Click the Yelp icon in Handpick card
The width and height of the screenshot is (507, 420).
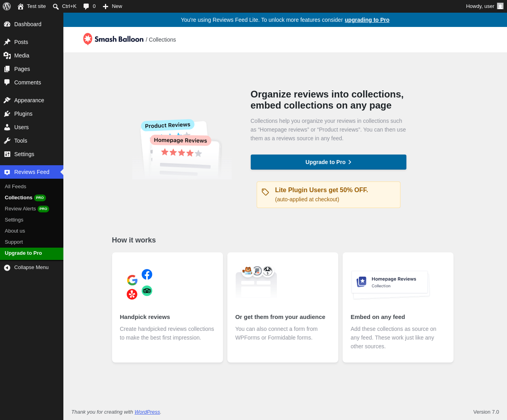tap(132, 294)
